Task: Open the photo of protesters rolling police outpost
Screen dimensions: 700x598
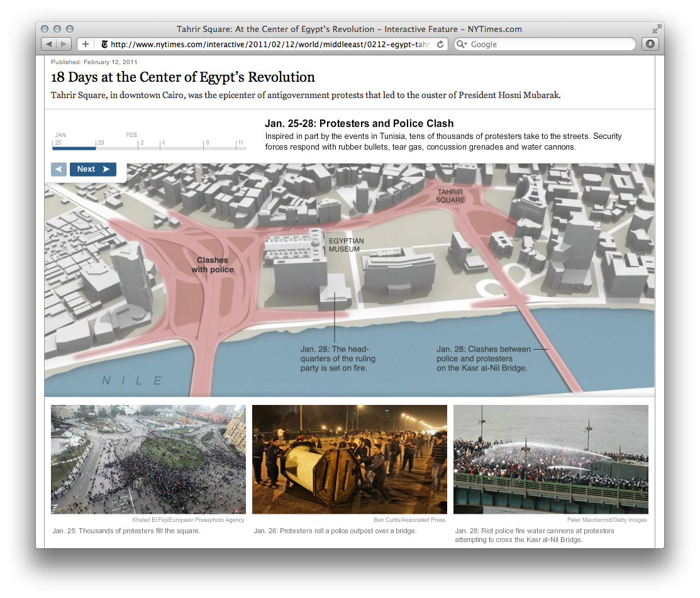Action: 350,459
